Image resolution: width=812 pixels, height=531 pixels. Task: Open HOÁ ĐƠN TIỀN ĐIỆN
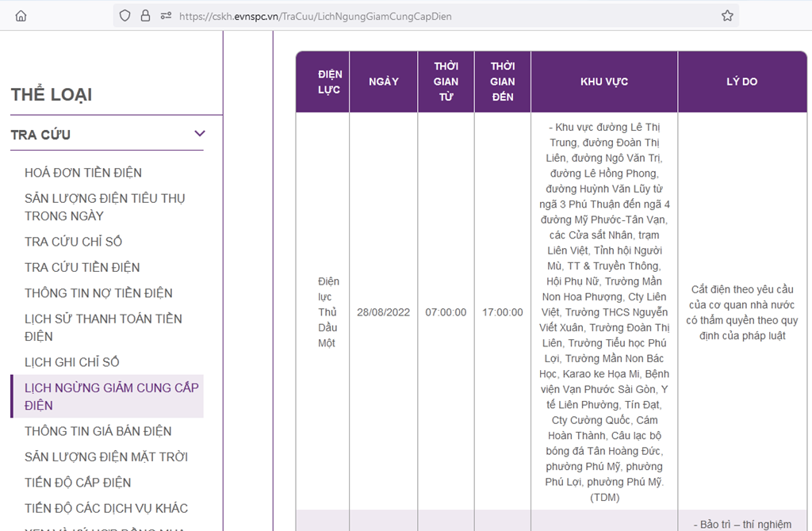coord(82,173)
